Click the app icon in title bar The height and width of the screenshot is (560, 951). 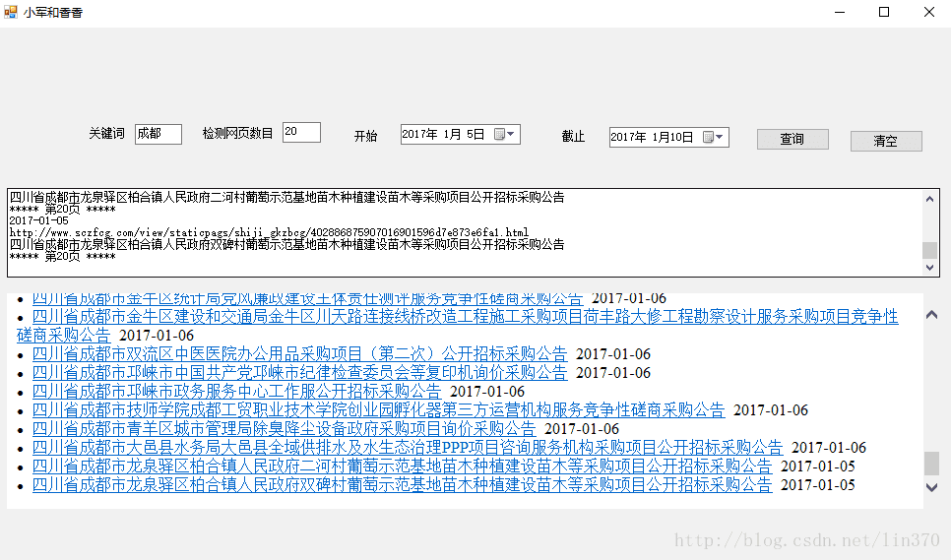pyautogui.click(x=10, y=12)
